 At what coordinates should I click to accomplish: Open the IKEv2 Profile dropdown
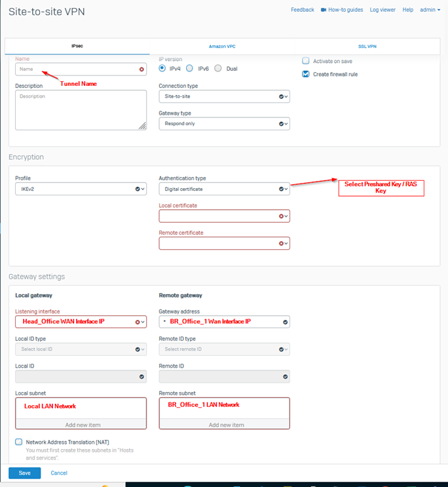click(x=81, y=189)
